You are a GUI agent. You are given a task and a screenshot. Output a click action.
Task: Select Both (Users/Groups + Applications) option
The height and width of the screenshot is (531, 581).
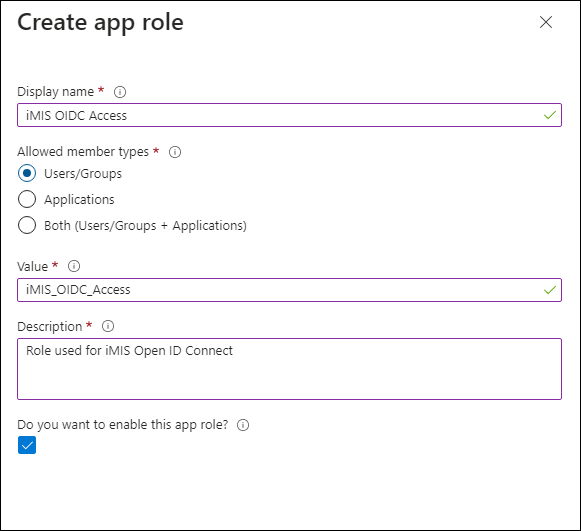[x=27, y=225]
